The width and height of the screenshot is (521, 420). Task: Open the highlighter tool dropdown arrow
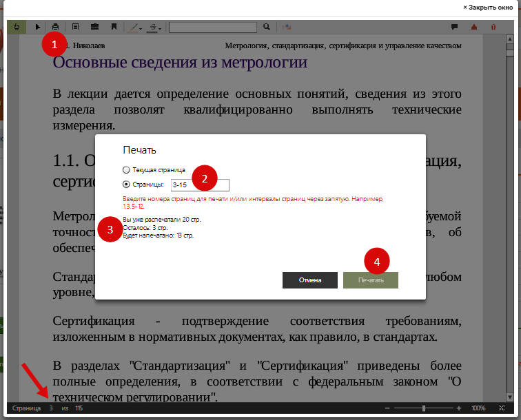pyautogui.click(x=142, y=28)
